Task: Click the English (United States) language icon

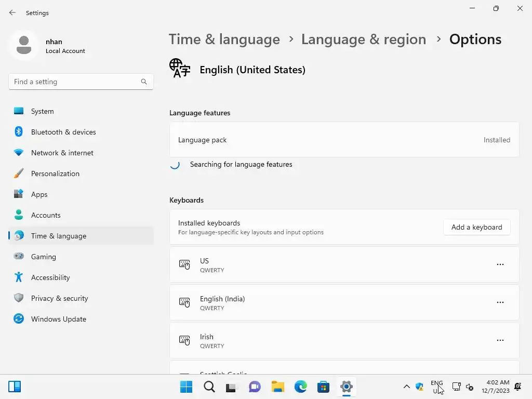Action: [179, 68]
